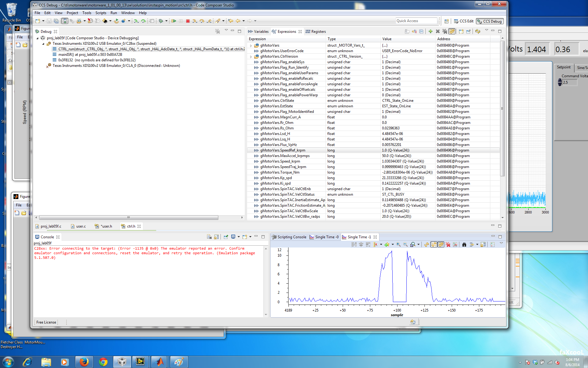Screen dimensions: 588x368
Task: Click the graph zoom out icon
Action: coord(405,244)
